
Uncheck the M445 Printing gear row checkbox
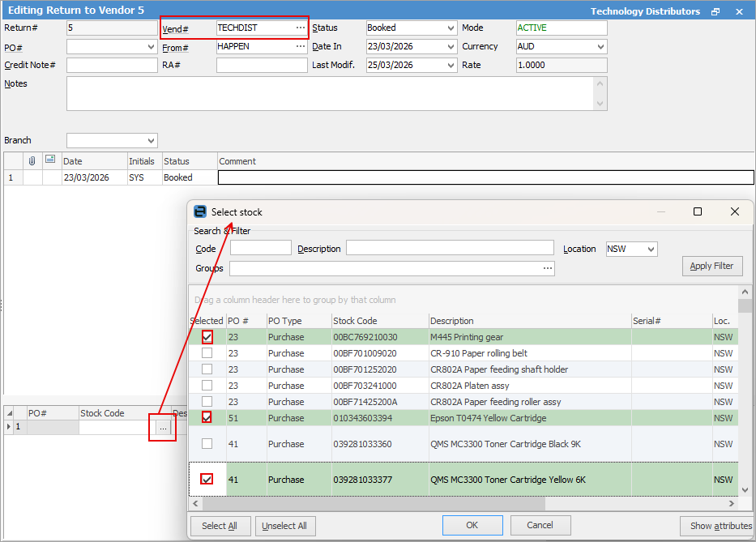pos(207,337)
